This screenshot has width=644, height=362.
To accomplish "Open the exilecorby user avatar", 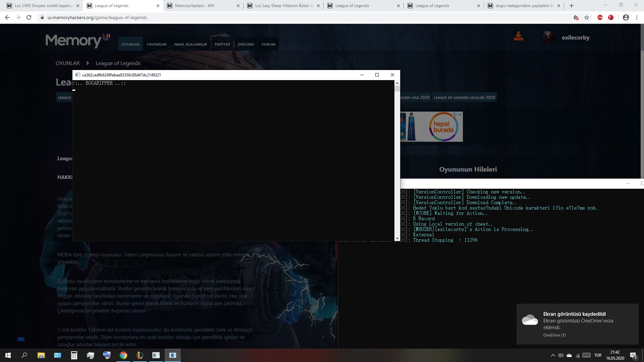I will point(548,38).
